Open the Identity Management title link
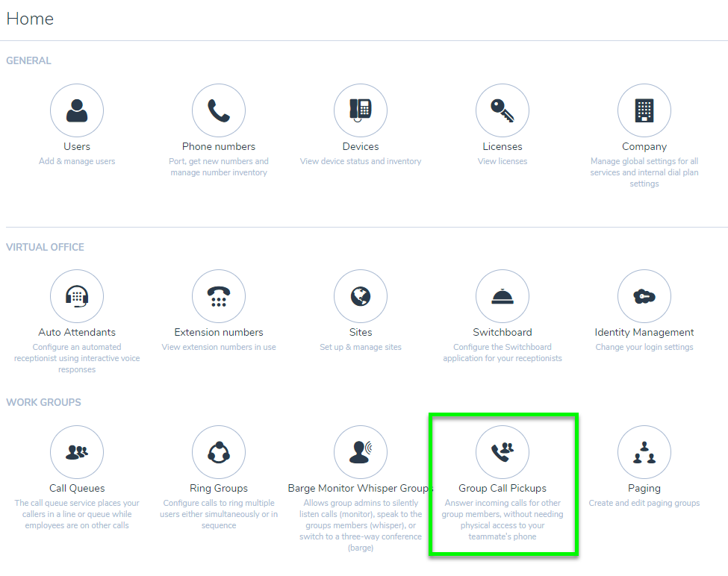 click(644, 333)
